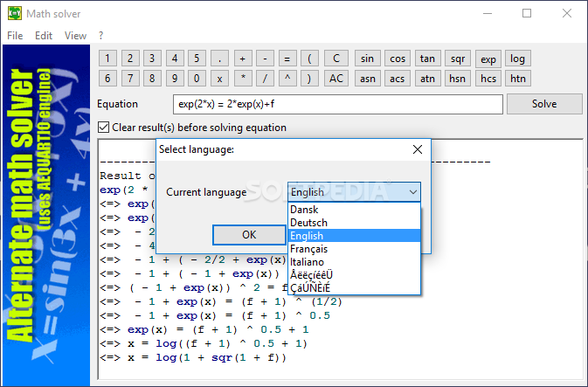The width and height of the screenshot is (588, 387).
Task: Click the minus operator button
Action: (x=265, y=59)
